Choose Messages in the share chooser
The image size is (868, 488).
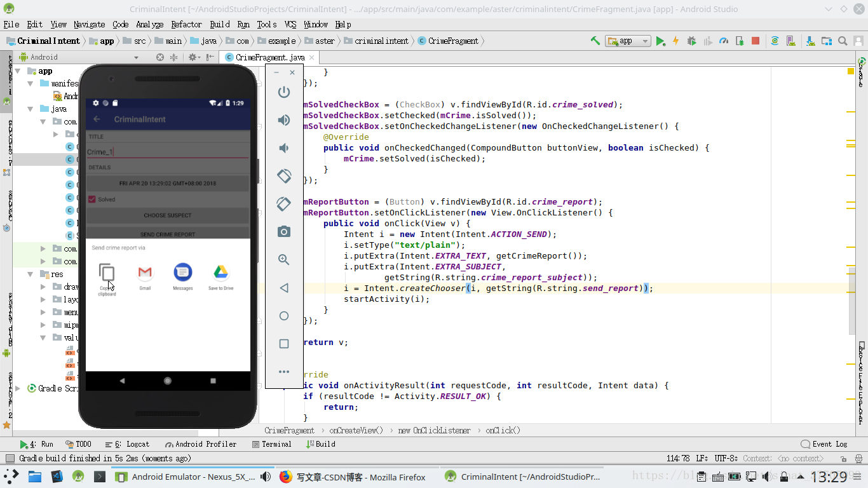(x=183, y=276)
